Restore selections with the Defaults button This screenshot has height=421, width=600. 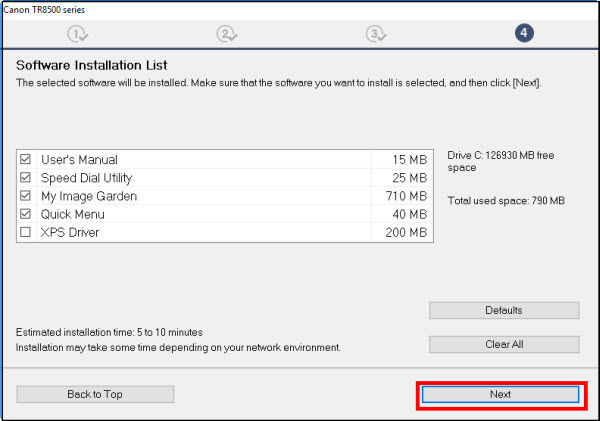click(504, 310)
